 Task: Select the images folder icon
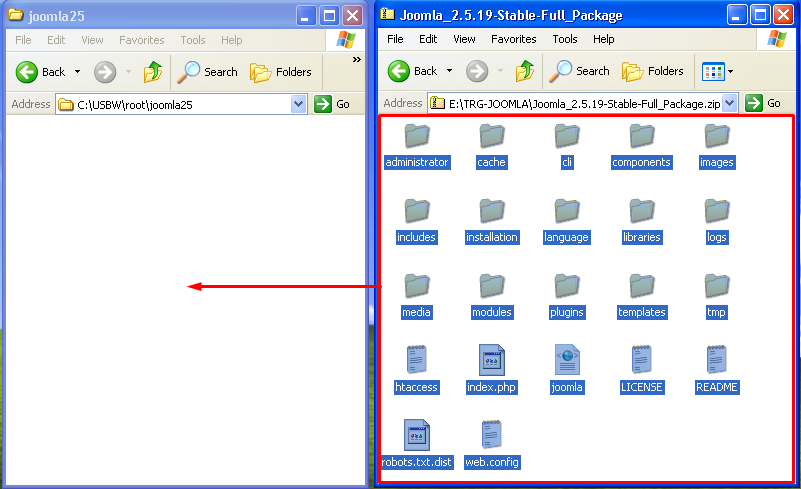click(717, 136)
